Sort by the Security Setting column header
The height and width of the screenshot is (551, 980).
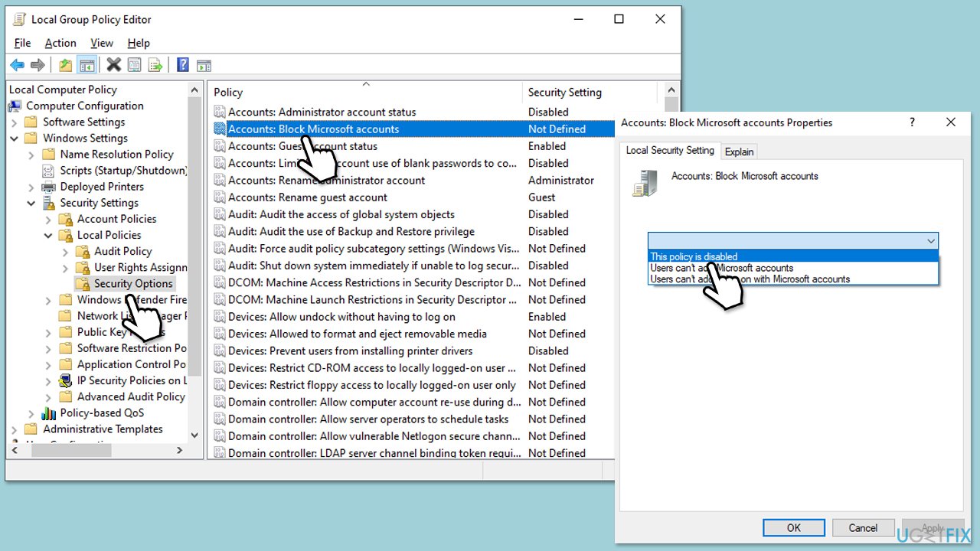590,92
